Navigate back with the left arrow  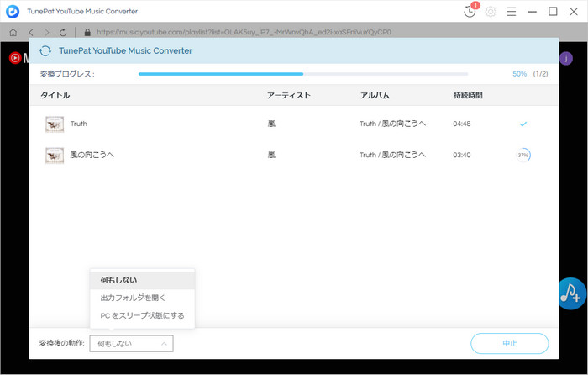point(31,33)
